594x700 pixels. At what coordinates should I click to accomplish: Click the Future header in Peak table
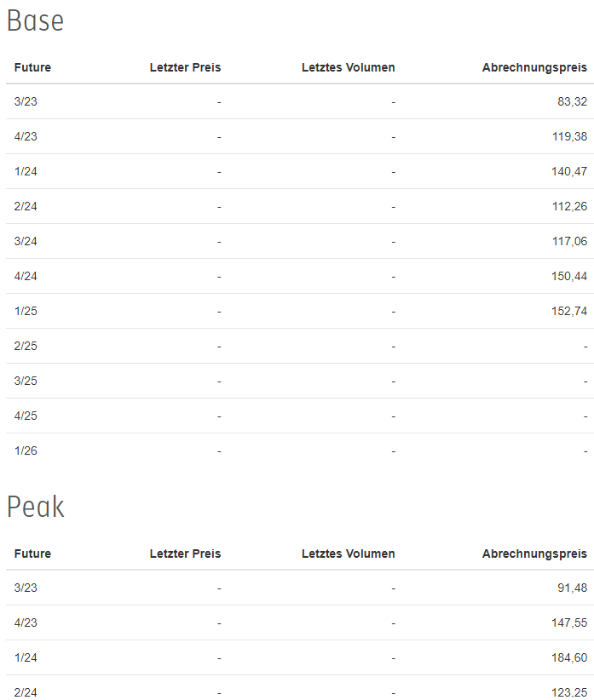tap(32, 554)
